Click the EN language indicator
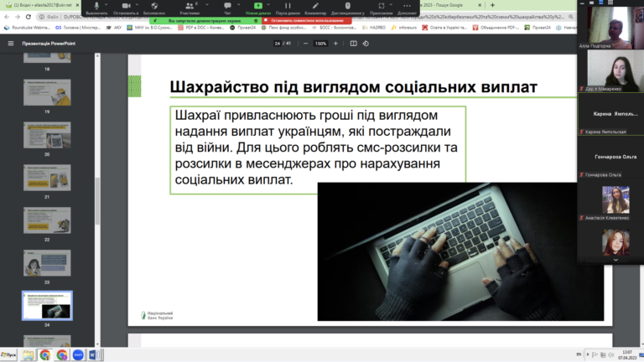This screenshot has width=644, height=362. tap(579, 354)
